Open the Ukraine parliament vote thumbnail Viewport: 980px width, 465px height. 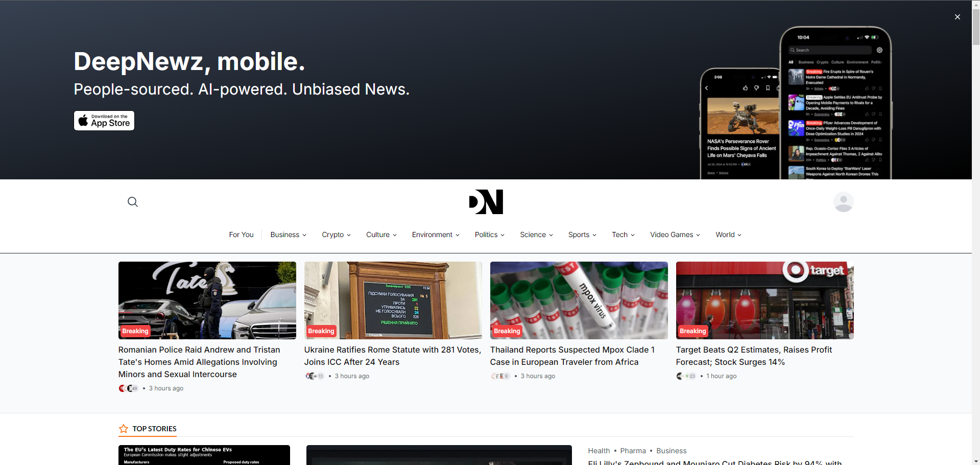tap(393, 300)
